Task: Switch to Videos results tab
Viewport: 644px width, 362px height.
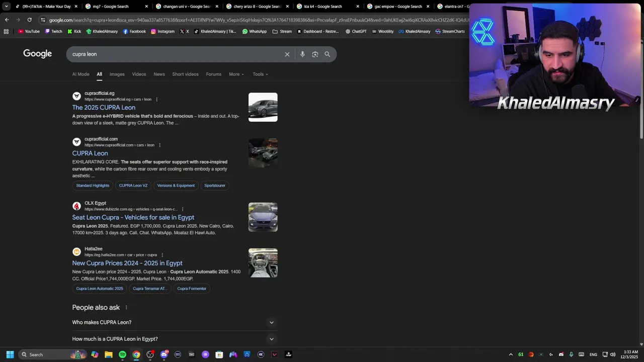Action: coord(139,74)
